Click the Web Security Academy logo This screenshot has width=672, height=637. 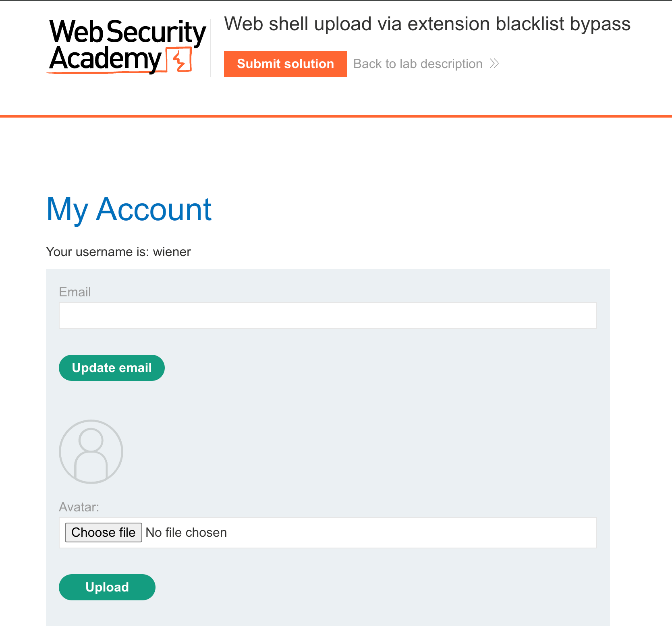click(127, 46)
